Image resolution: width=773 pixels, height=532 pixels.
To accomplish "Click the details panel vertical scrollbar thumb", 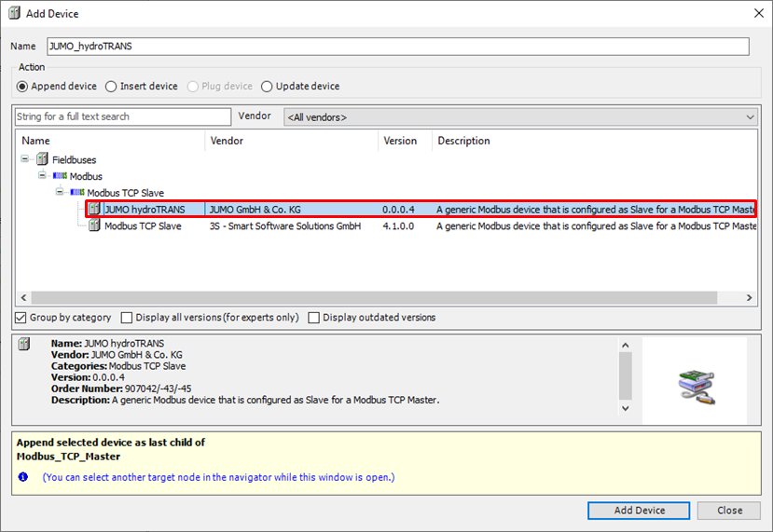I will pos(626,376).
